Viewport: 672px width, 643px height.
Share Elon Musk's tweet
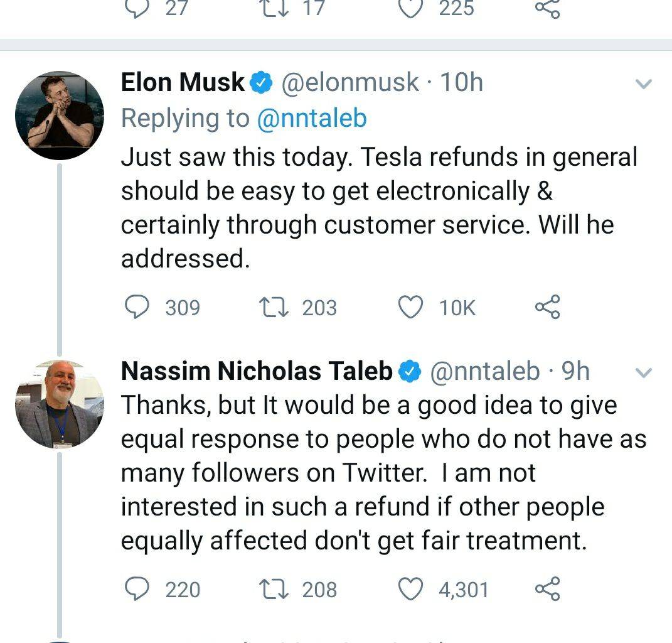pos(547,307)
